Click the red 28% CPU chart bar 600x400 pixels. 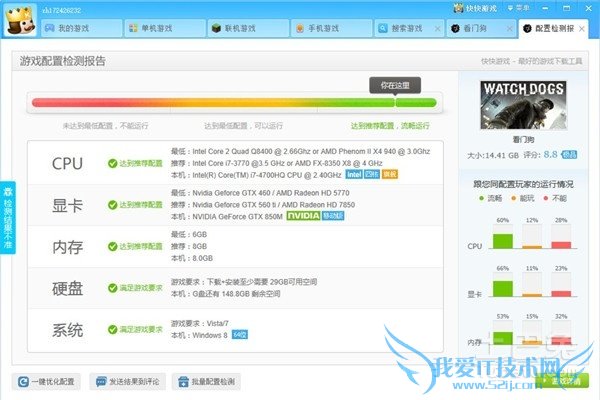(561, 245)
